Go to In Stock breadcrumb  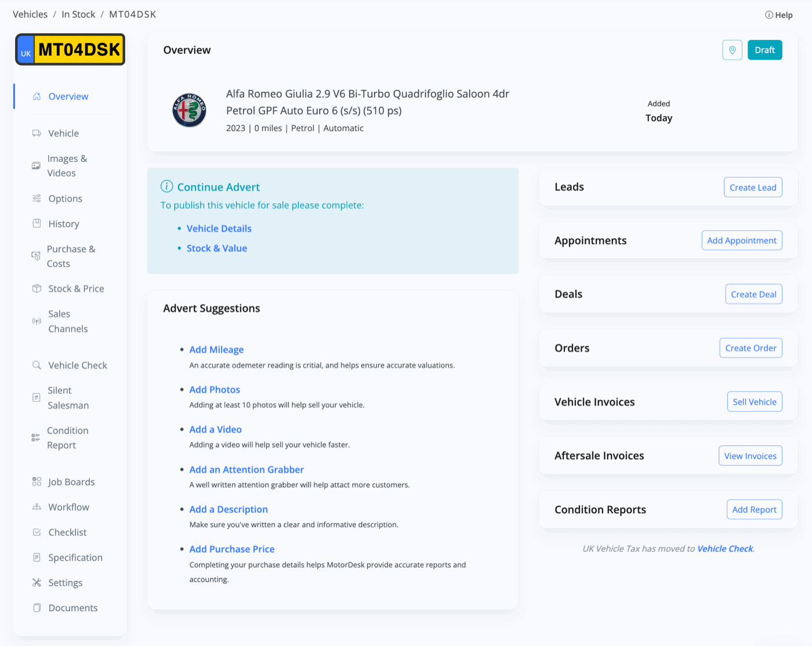78,15
